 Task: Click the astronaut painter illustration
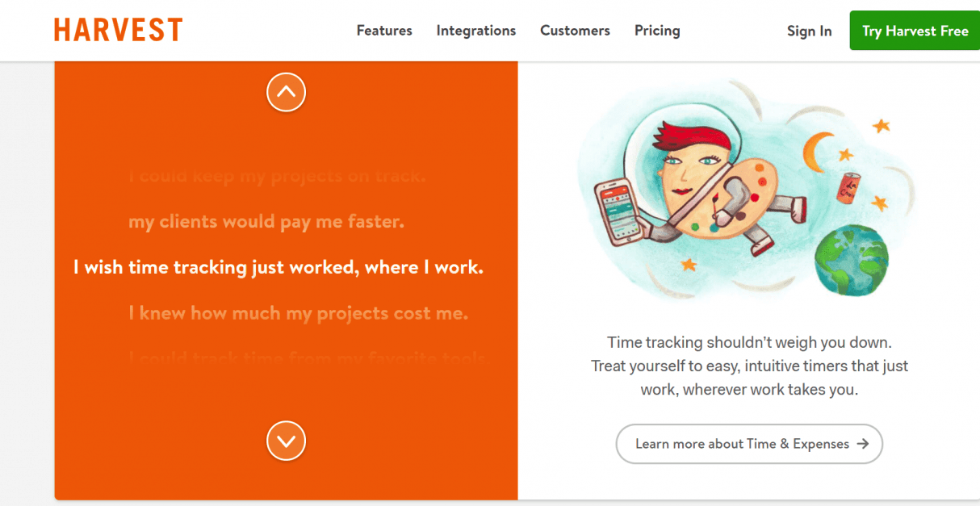694,186
